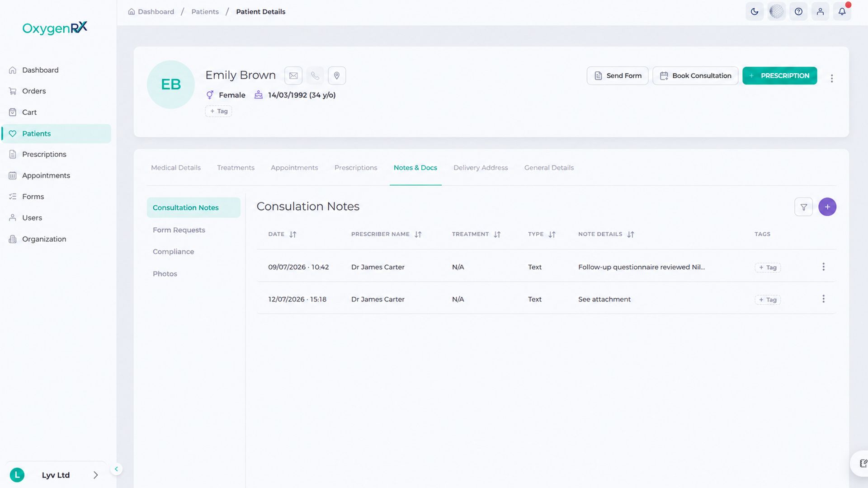Switch to the Delivery Address tab
Viewport: 868px width, 488px height.
point(481,168)
